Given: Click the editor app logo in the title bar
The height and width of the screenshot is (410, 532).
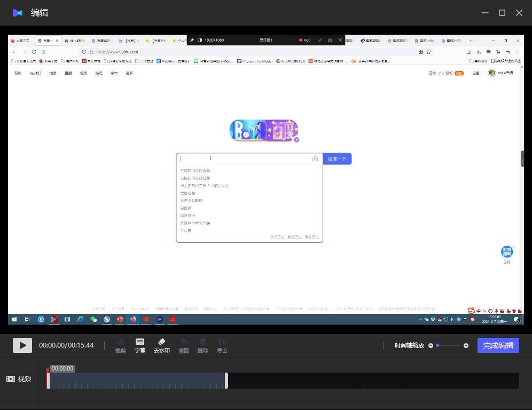Looking at the screenshot, I should [17, 13].
